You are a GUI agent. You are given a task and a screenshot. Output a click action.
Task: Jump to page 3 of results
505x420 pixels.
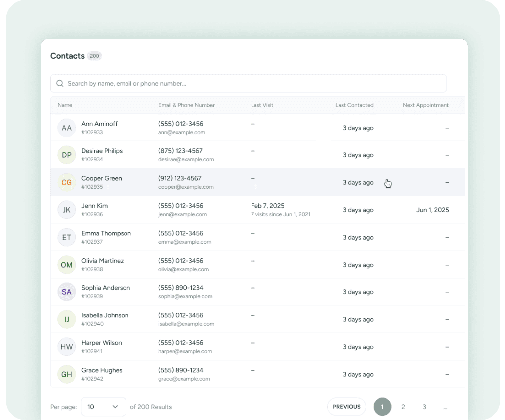coord(424,407)
